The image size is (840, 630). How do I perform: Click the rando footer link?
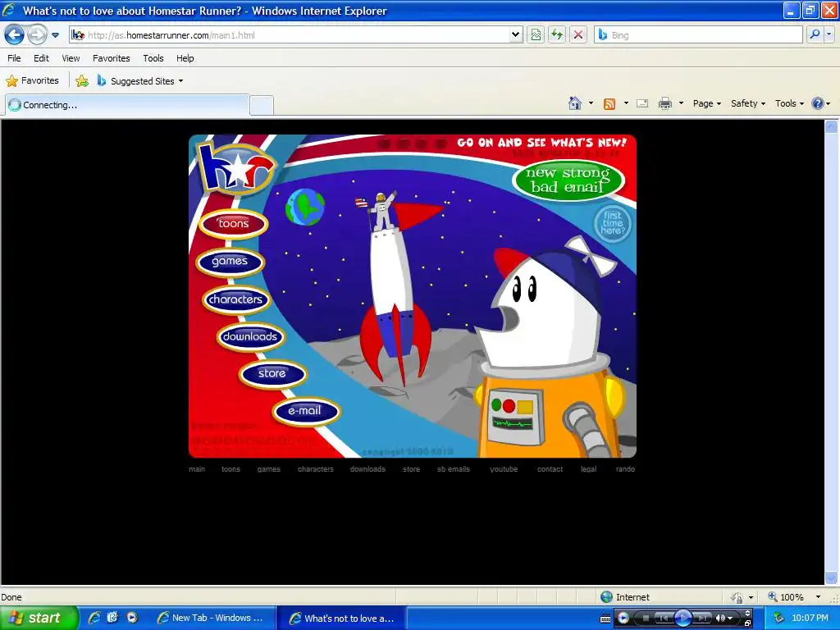tap(625, 469)
